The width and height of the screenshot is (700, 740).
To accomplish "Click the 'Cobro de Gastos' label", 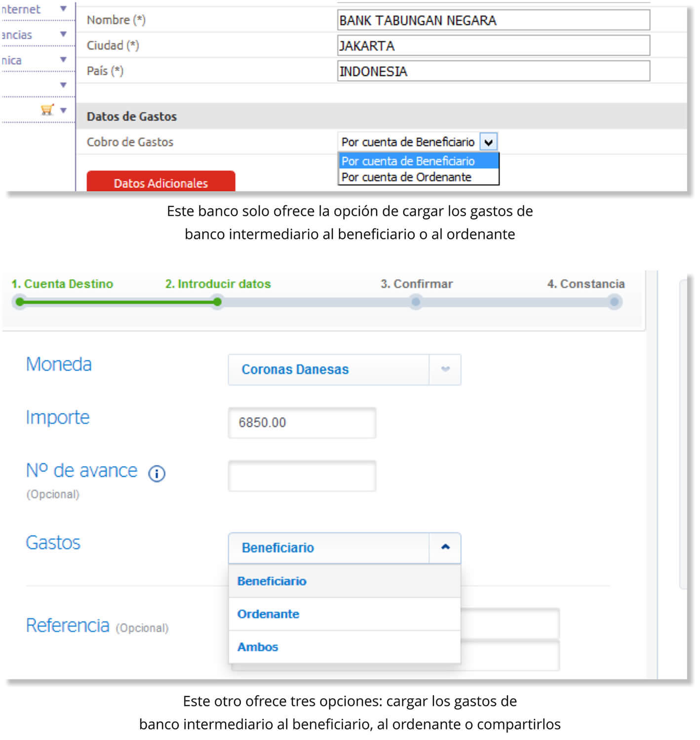I will [x=130, y=142].
